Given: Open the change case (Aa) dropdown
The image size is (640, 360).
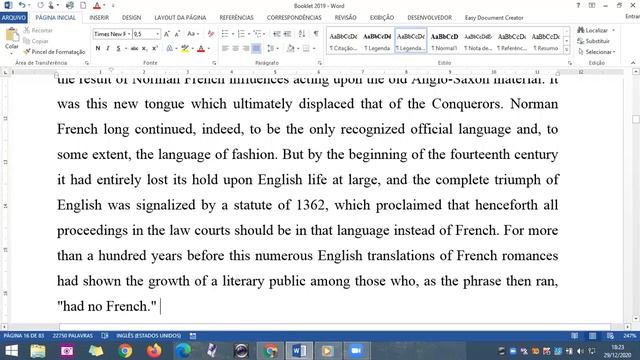Looking at the screenshot, I should pos(193,34).
